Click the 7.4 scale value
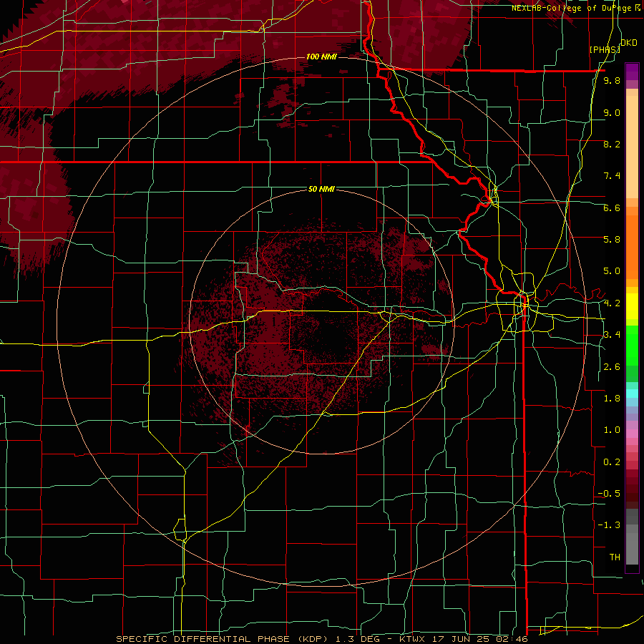Screen dimensions: 644x644 (x=612, y=176)
